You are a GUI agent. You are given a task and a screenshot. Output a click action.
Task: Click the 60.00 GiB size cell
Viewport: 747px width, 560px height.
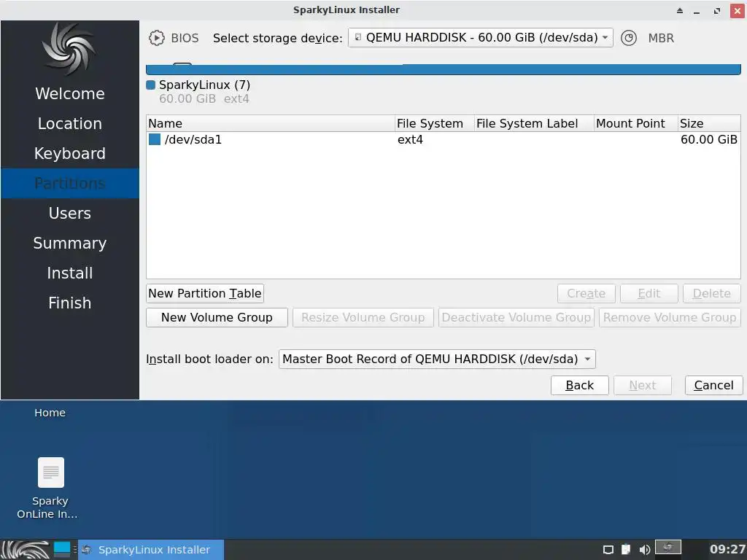coord(708,140)
